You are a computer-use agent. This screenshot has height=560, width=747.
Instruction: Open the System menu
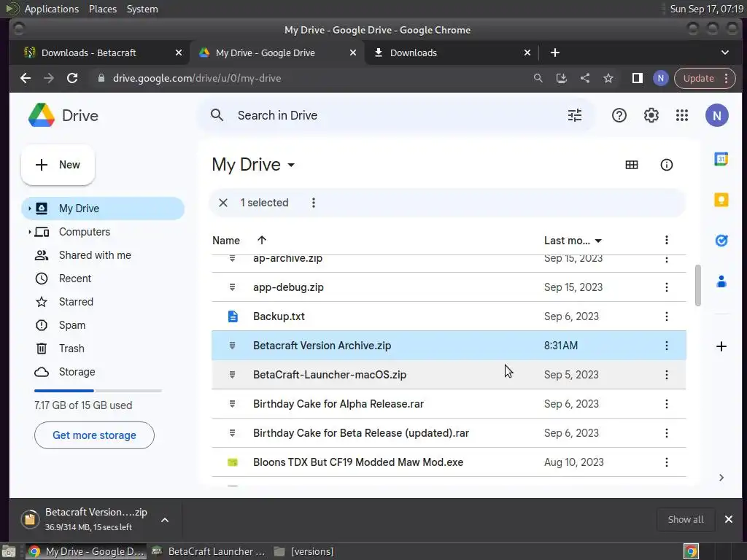coord(142,9)
